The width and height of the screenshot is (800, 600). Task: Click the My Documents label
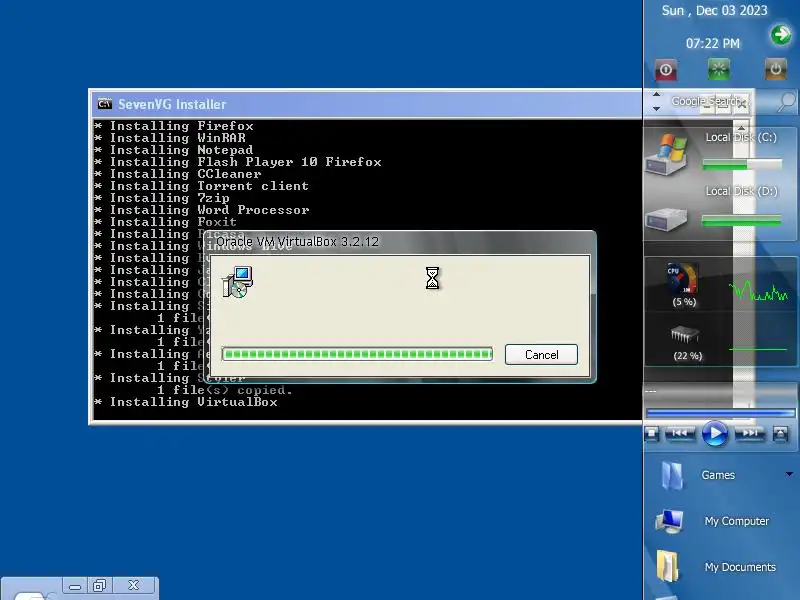tap(740, 567)
